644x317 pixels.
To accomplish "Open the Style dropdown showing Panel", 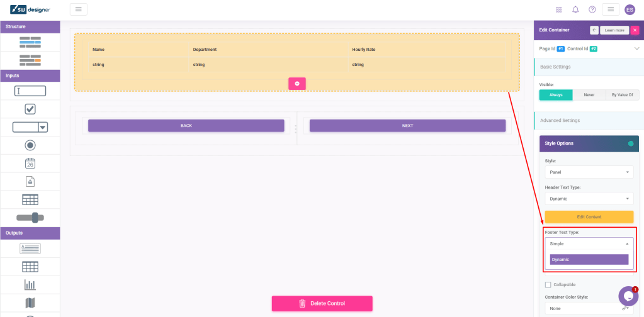I will [x=589, y=172].
